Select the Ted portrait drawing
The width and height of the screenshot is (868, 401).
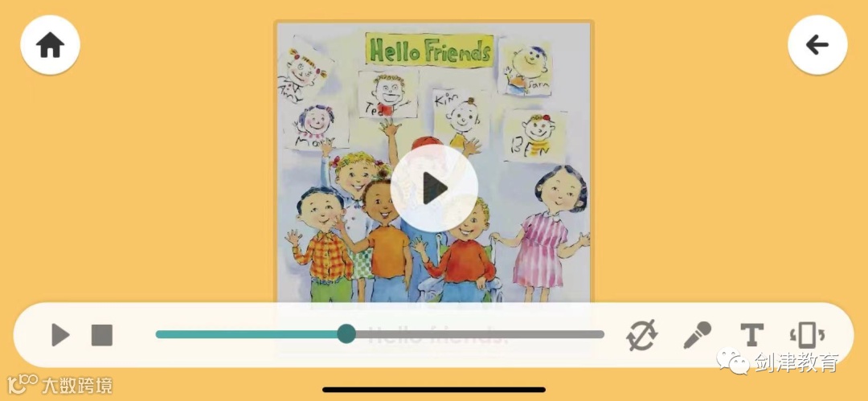(x=387, y=94)
